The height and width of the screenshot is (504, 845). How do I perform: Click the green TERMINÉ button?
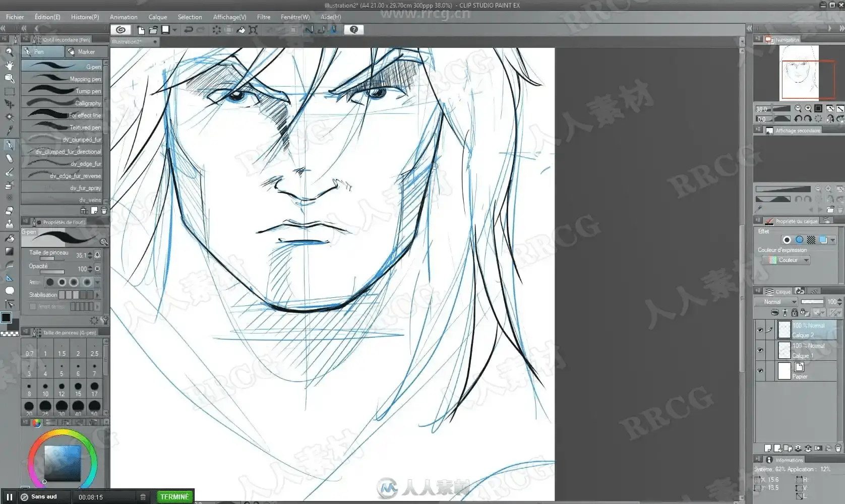(x=175, y=497)
